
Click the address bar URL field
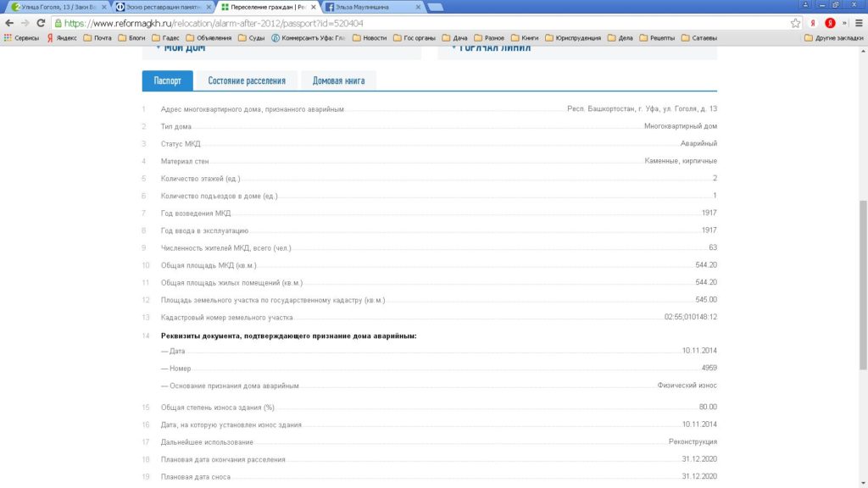click(424, 23)
